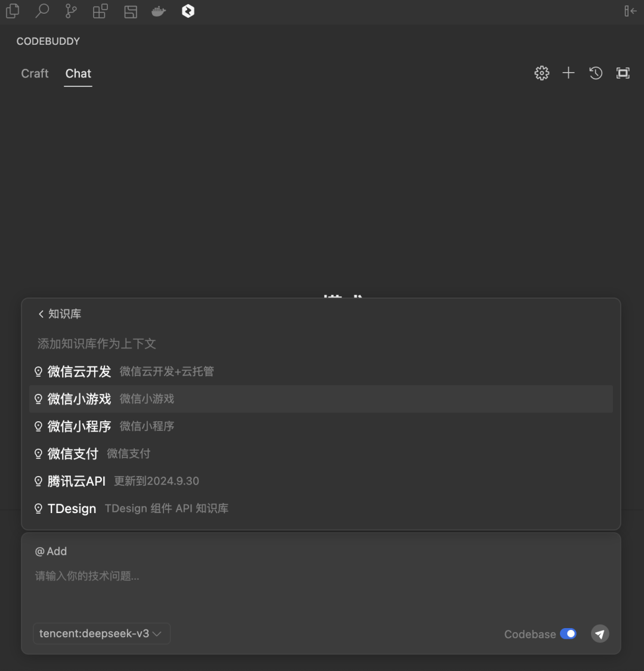Open the Search magnifier icon
The height and width of the screenshot is (671, 644).
coord(42,11)
